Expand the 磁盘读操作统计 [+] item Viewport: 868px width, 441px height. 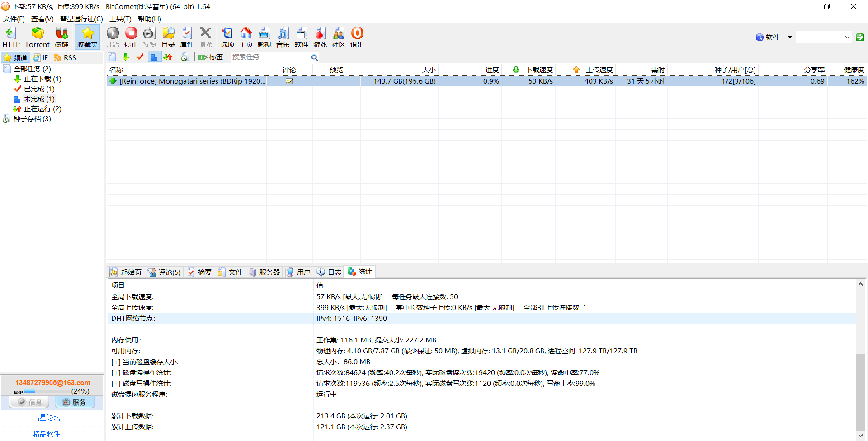tap(116, 373)
